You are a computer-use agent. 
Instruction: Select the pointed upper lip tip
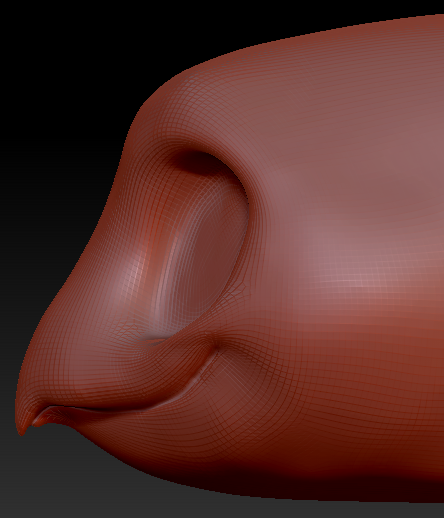pos(22,427)
